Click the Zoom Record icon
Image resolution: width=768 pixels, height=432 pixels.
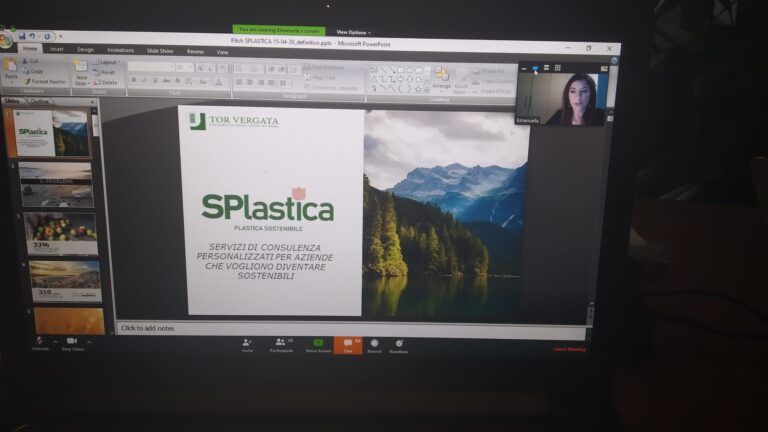(x=374, y=345)
